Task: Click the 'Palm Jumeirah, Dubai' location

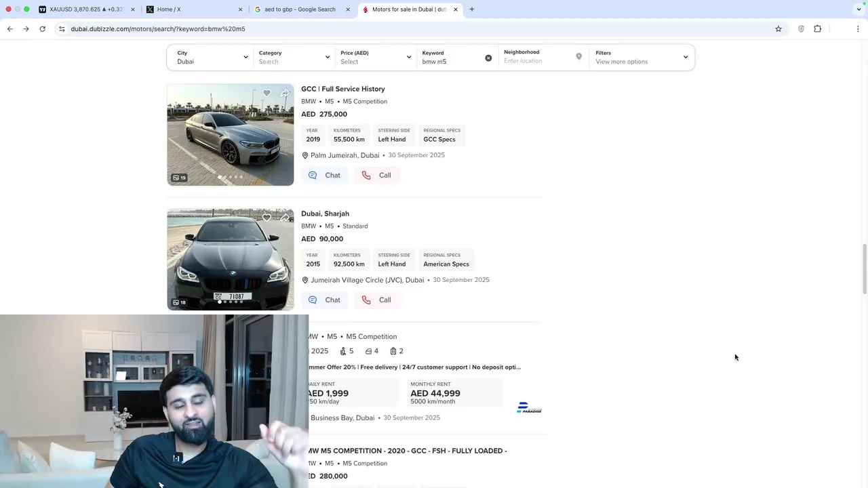Action: (x=344, y=155)
